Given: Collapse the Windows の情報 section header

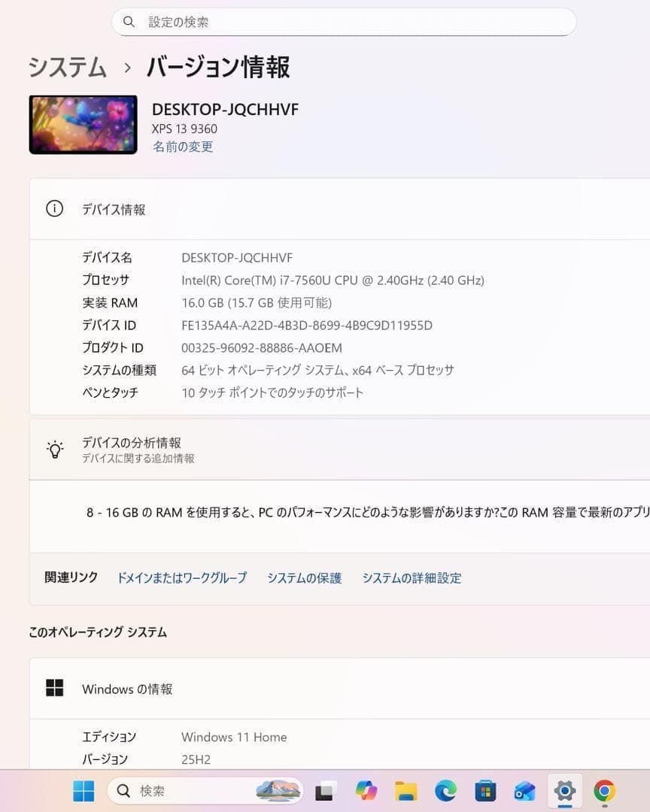Looking at the screenshot, I should [339, 689].
